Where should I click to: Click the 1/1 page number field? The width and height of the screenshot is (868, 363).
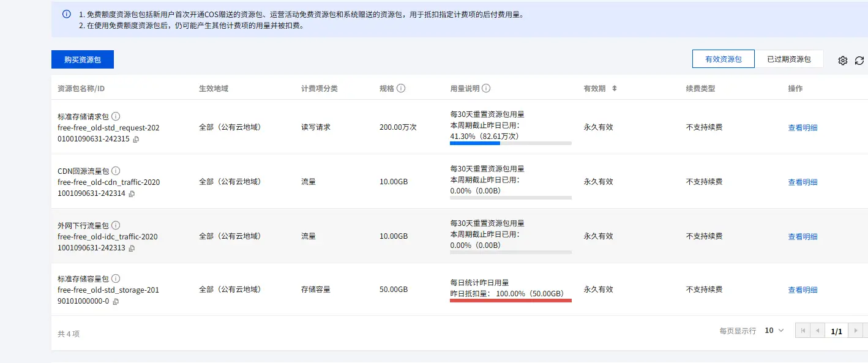coord(837,331)
